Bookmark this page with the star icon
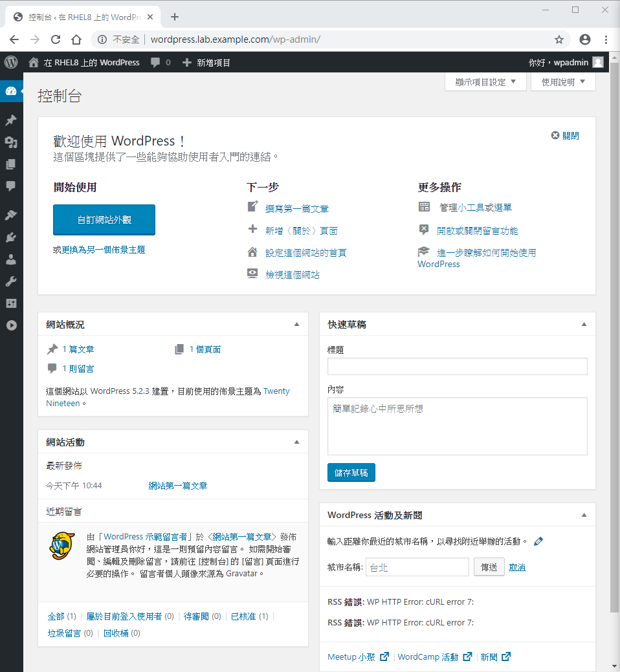Viewport: 620px width, 672px height. click(x=559, y=39)
